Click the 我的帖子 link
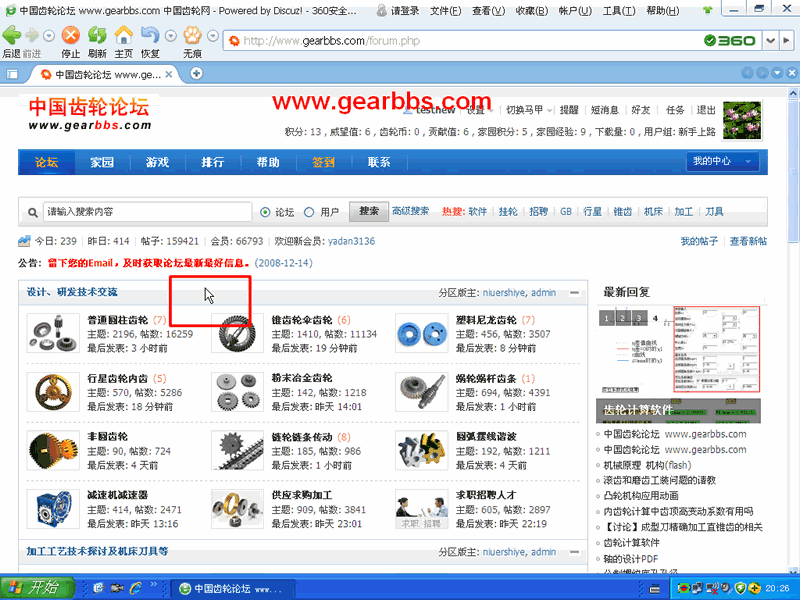 (699, 241)
